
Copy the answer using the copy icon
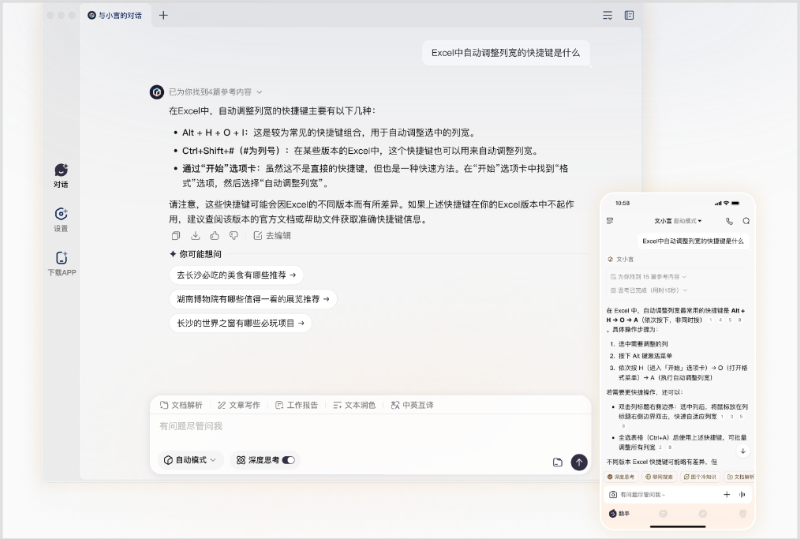point(176,235)
